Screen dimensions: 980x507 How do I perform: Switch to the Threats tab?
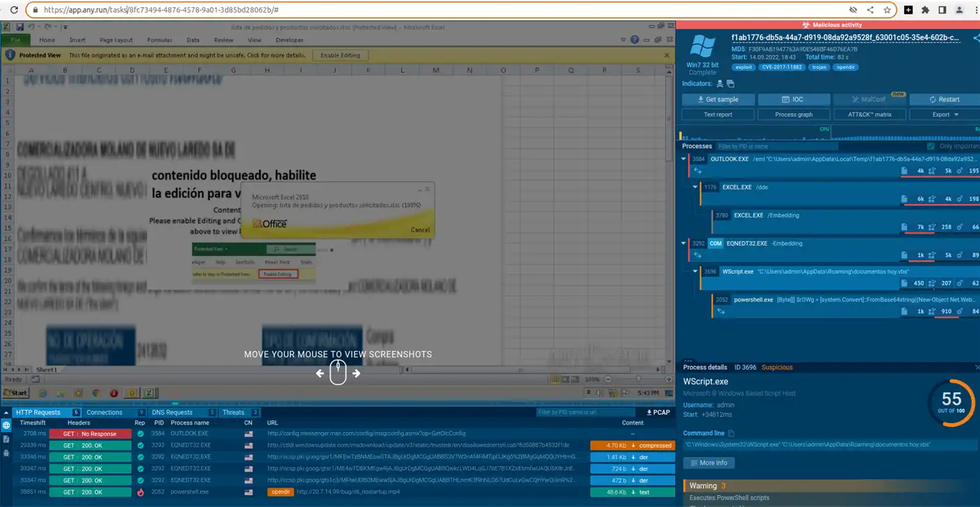[x=240, y=413]
